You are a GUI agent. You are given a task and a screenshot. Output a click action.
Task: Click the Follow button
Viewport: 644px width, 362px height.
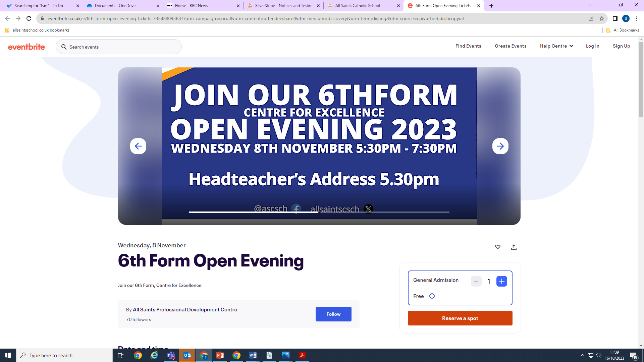(x=333, y=314)
